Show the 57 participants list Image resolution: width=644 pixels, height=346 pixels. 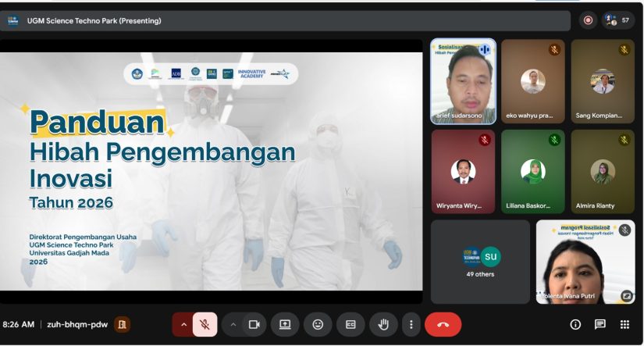click(617, 20)
